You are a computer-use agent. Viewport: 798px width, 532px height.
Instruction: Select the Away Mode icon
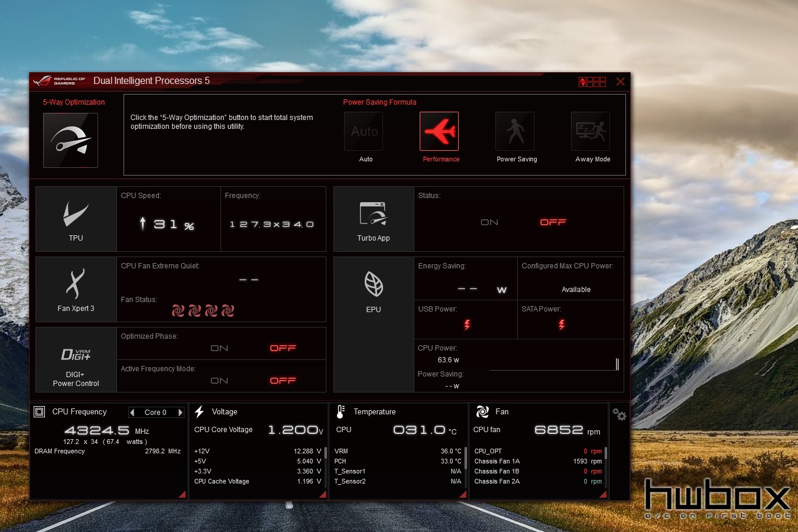(x=591, y=131)
